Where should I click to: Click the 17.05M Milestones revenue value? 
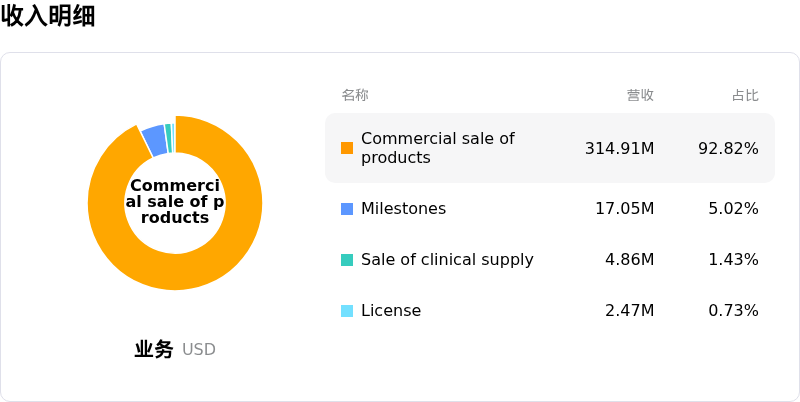tap(625, 209)
